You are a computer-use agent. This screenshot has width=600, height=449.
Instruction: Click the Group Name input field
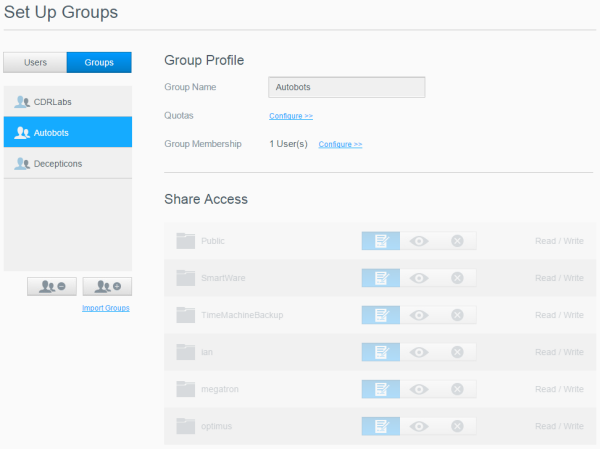pyautogui.click(x=347, y=87)
